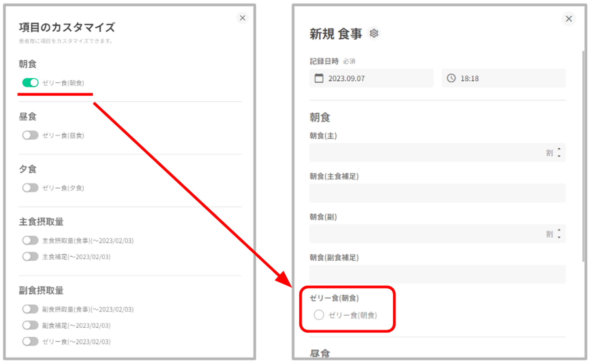The height and width of the screenshot is (364, 592).
Task: Turn on 主食摂取量(食事) toggle
Action: 30,240
